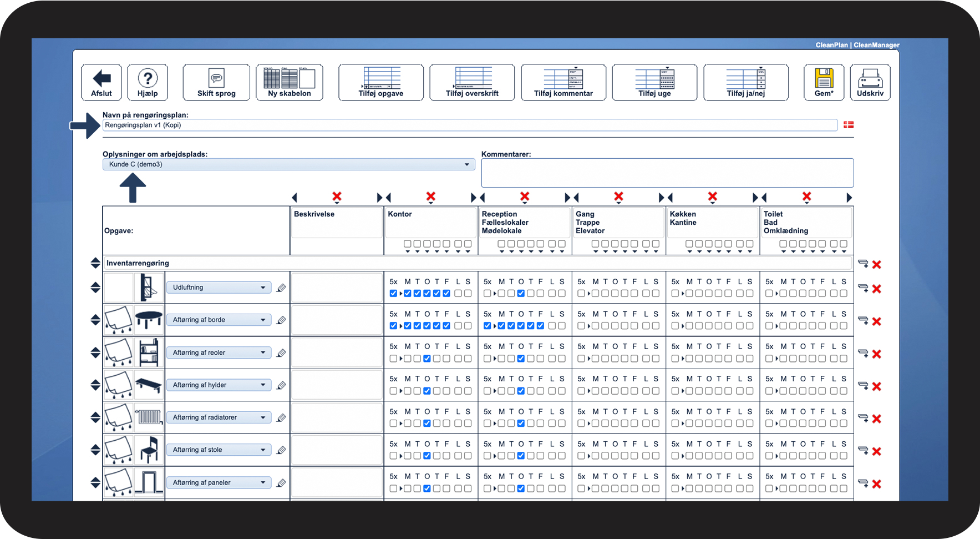This screenshot has width=980, height=539.
Task: Enable Friday for Aftørring af borde under Reception
Action: coord(539,326)
